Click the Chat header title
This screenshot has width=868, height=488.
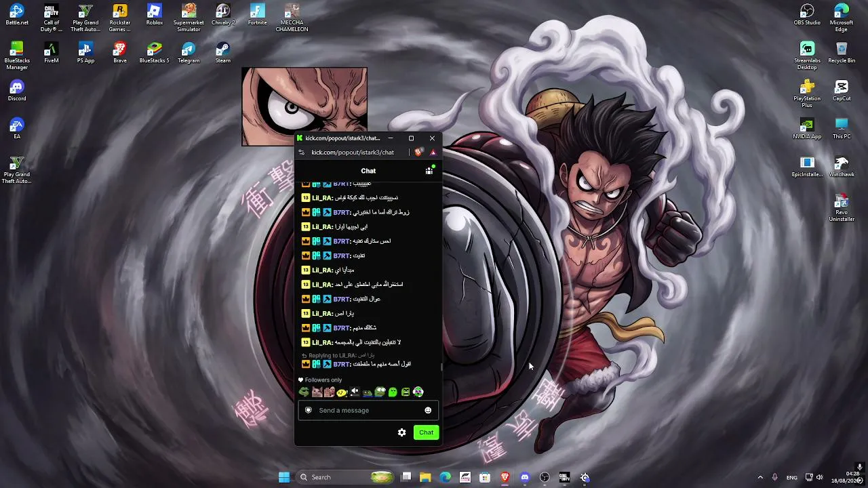(x=368, y=171)
